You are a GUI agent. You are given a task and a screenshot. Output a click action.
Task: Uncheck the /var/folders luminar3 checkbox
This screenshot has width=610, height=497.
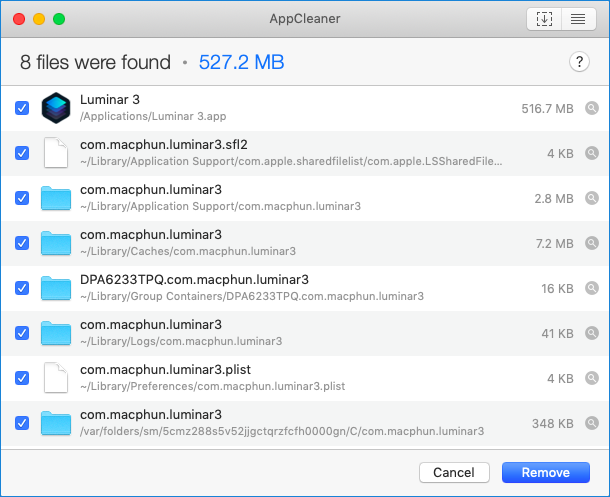click(x=22, y=423)
